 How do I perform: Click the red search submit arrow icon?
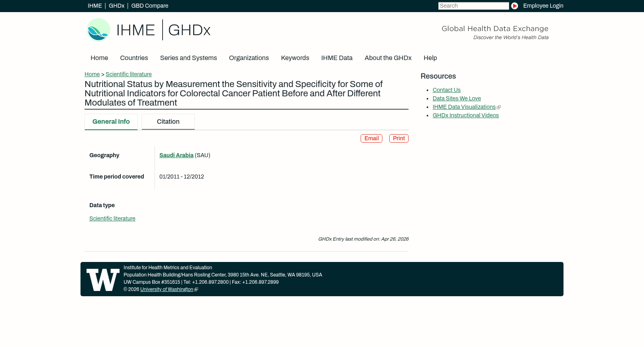(x=514, y=6)
